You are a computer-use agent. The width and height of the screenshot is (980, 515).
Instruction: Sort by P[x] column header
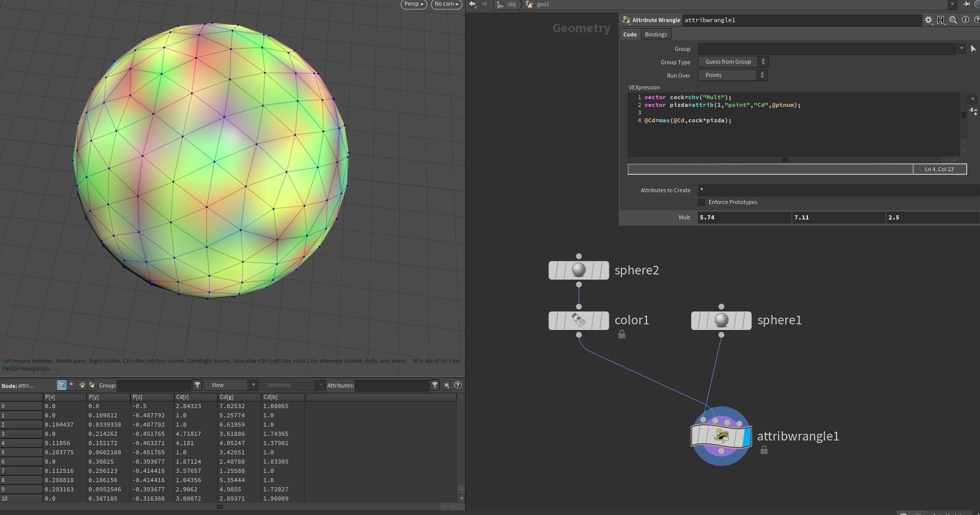pyautogui.click(x=65, y=397)
